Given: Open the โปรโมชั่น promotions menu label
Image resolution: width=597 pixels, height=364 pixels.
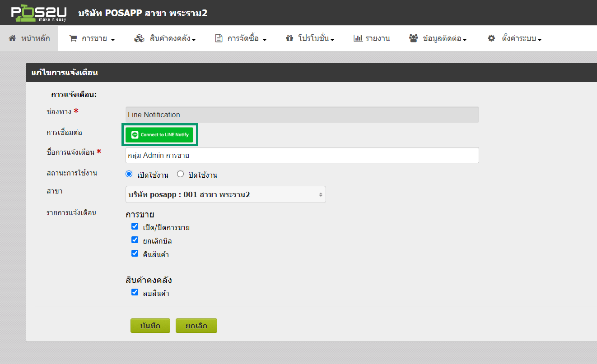Looking at the screenshot, I should tap(313, 39).
